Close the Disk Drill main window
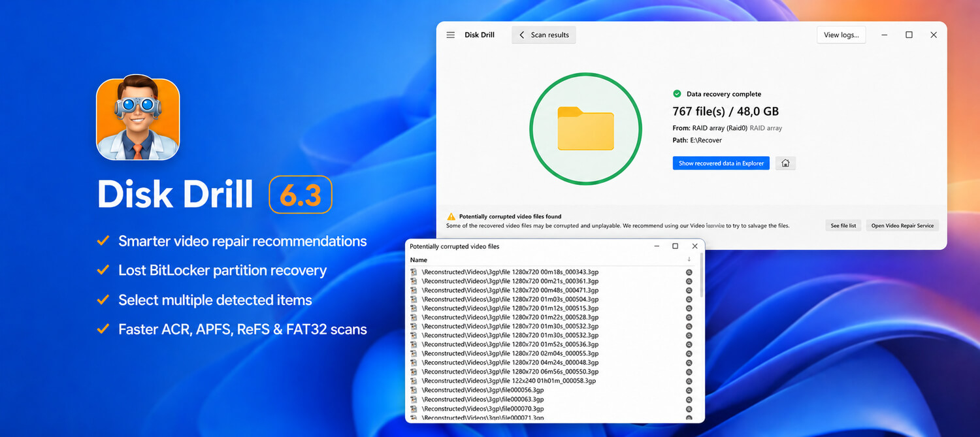The width and height of the screenshot is (980, 437). pos(934,35)
